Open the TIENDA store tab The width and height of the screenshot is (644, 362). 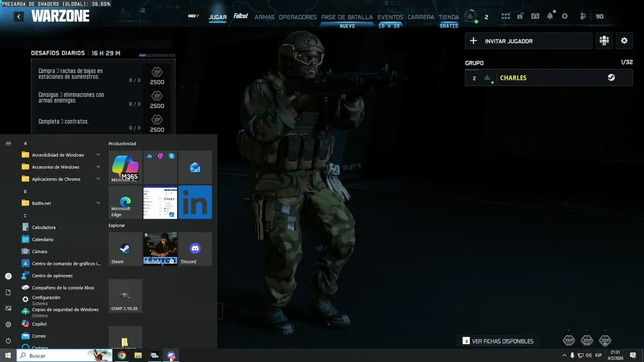coord(449,17)
